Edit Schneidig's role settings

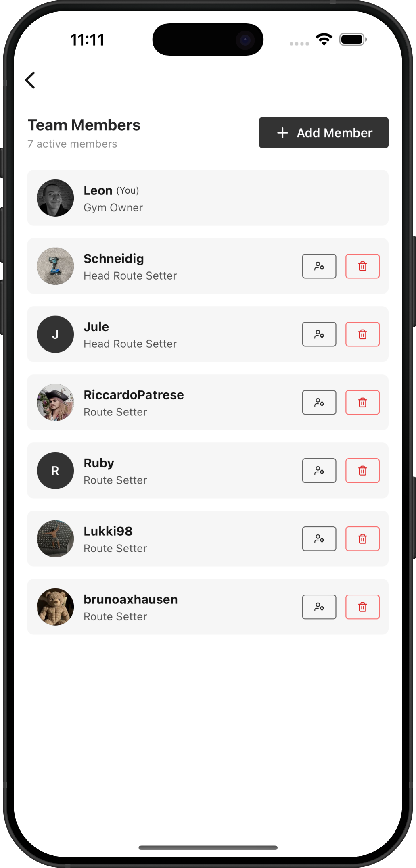319,266
